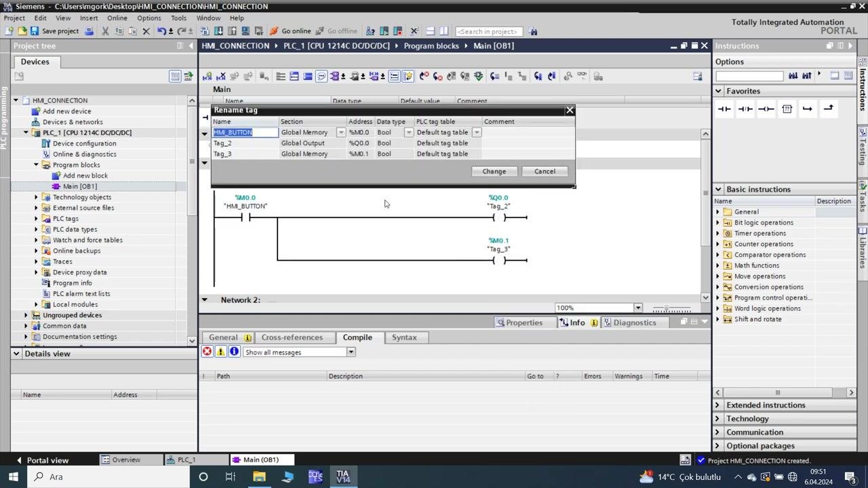The image size is (868, 488).
Task: Open the Properties tab
Action: pyautogui.click(x=519, y=323)
